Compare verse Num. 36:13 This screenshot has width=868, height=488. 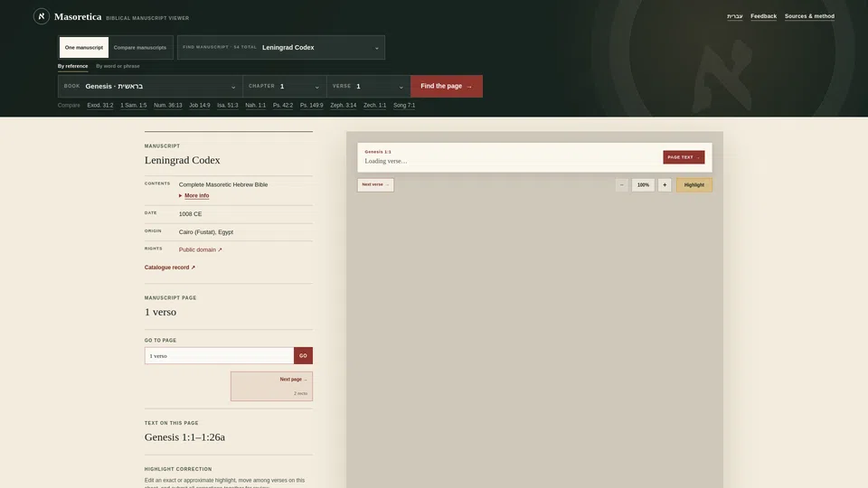coord(168,105)
